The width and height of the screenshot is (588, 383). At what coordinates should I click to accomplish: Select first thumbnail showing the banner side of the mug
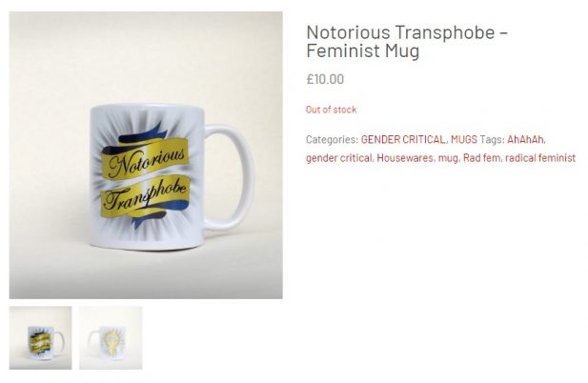(40, 337)
